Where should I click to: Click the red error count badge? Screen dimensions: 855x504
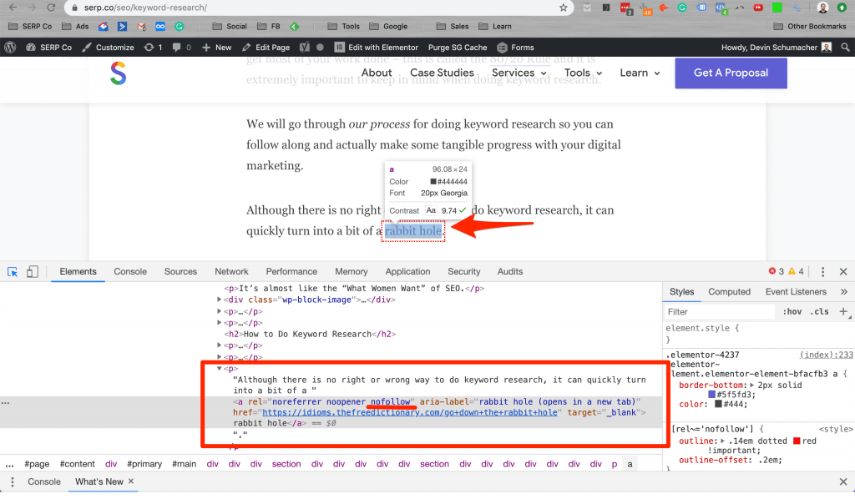pyautogui.click(x=777, y=271)
